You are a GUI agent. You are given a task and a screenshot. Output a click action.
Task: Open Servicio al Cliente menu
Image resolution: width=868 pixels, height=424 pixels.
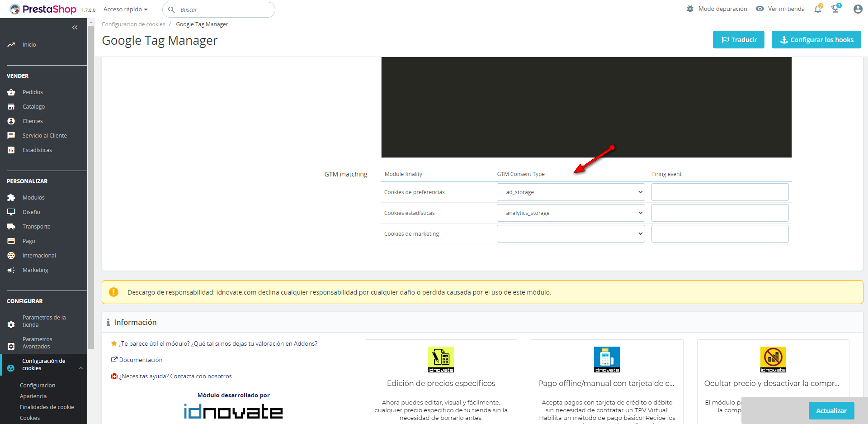[x=45, y=136]
